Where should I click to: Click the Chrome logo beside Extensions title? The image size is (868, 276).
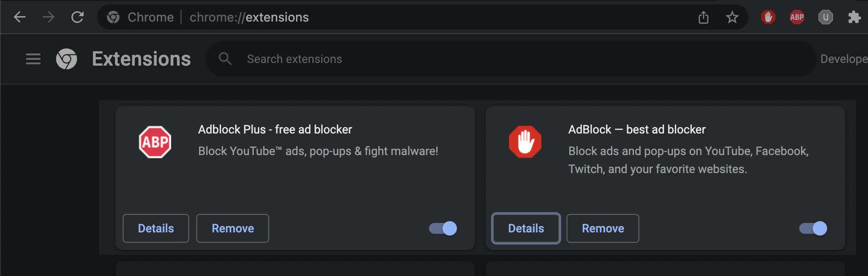(x=66, y=59)
